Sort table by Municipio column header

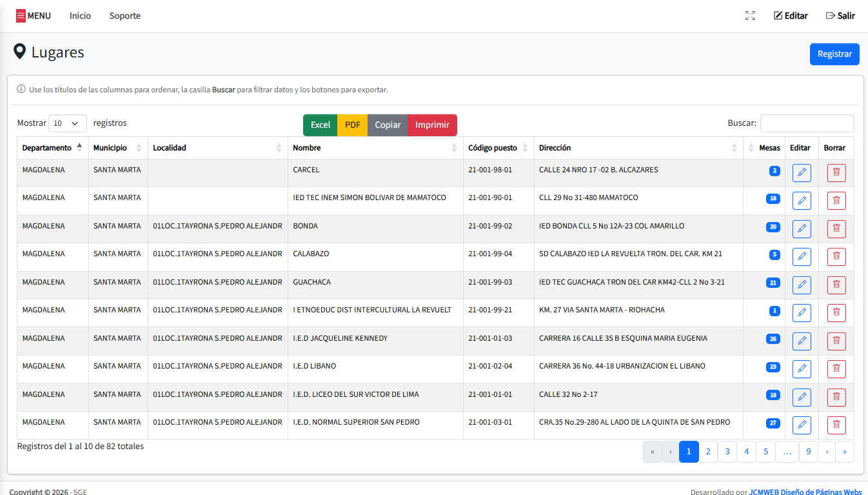[118, 148]
